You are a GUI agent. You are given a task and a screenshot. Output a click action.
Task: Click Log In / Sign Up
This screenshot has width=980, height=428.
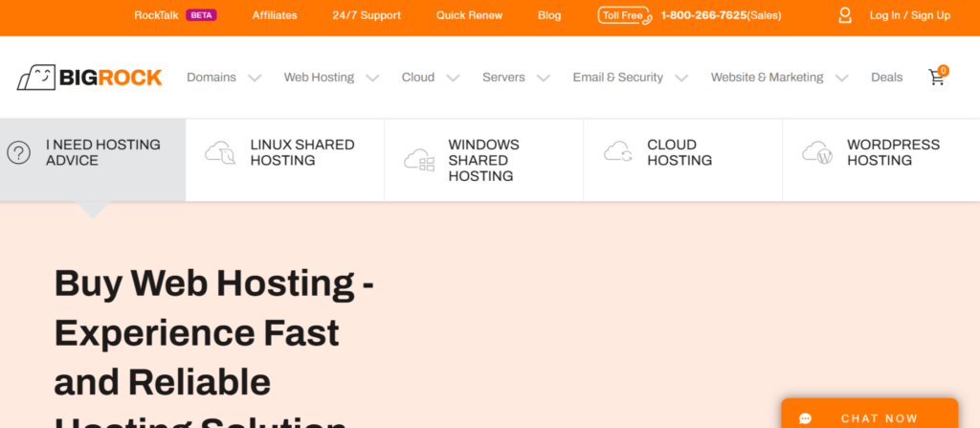(x=910, y=15)
